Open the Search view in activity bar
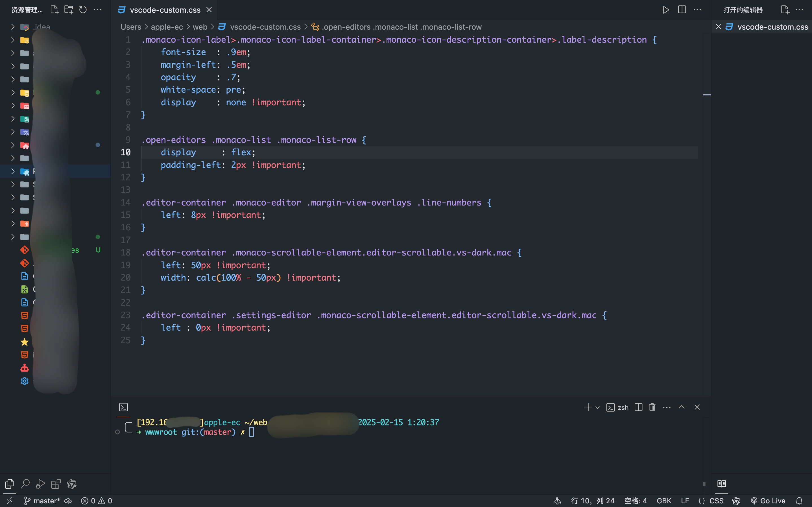This screenshot has width=812, height=507. [25, 484]
